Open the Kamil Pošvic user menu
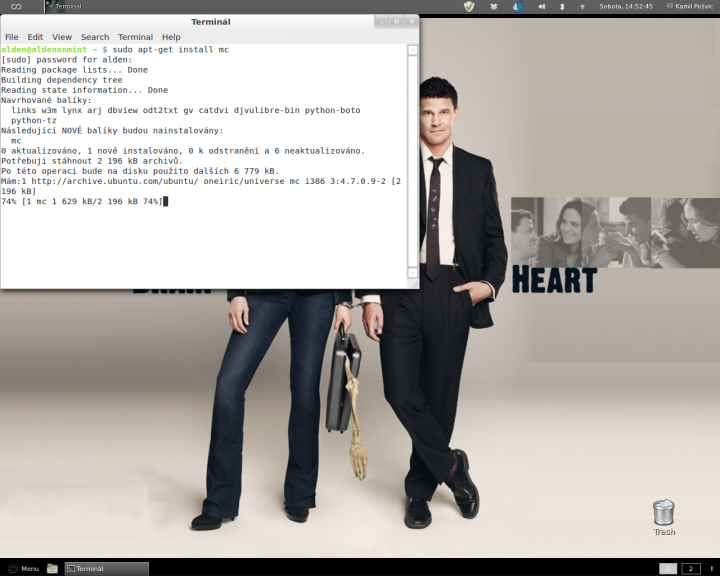 (690, 6)
